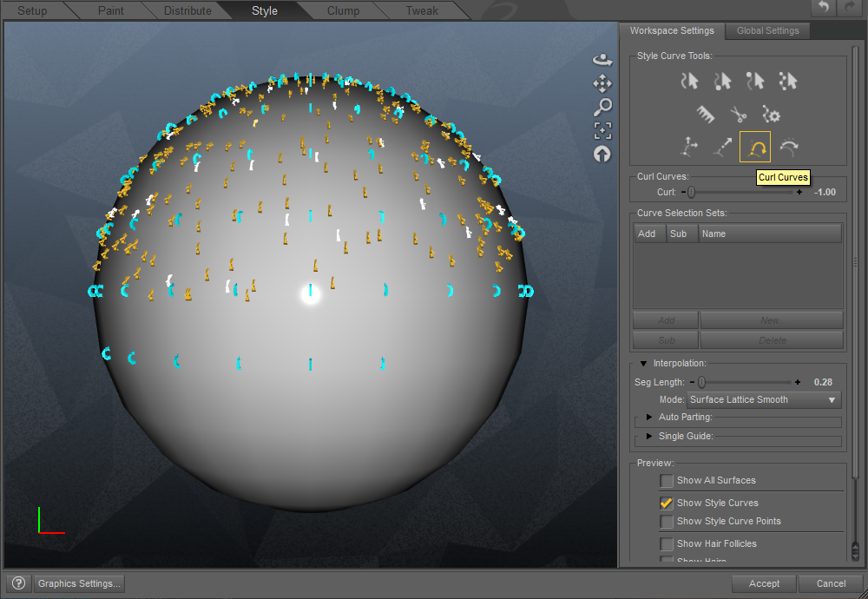This screenshot has height=599, width=868.
Task: Click the Name column header
Action: (x=770, y=234)
